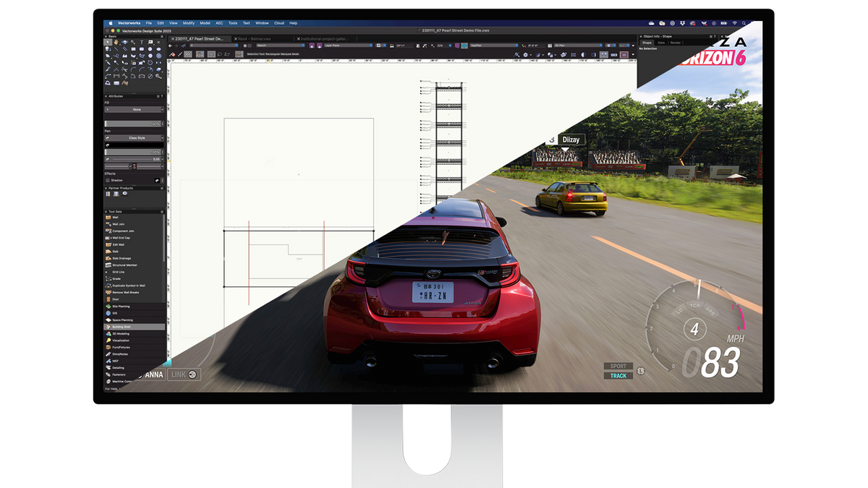This screenshot has width=868, height=488.
Task: Open the Apple menu
Action: [x=111, y=23]
